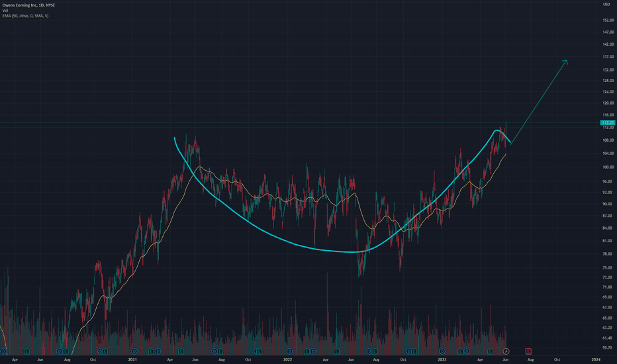Viewport: 617px width, 364px height.
Task: Click the 152.00 price axis label
Action: (608, 20)
